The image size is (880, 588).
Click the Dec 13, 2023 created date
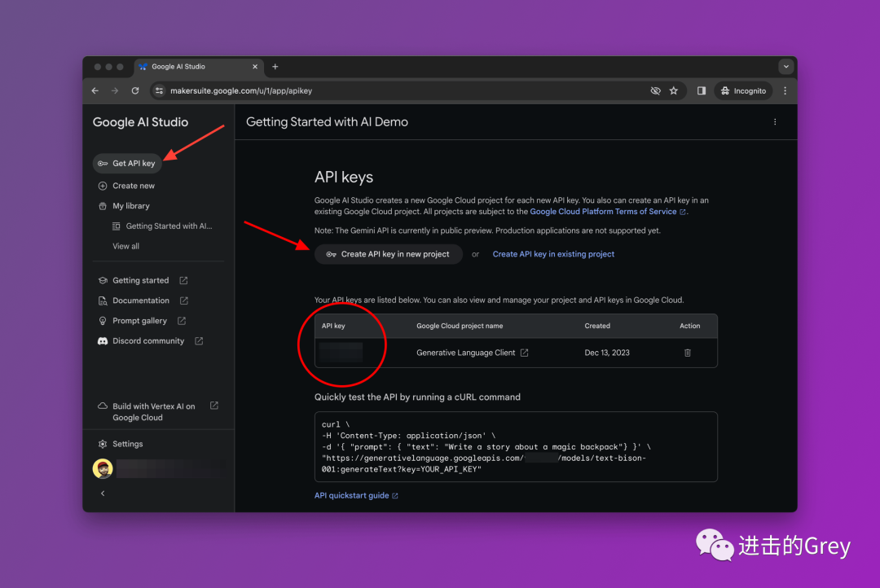tap(607, 353)
